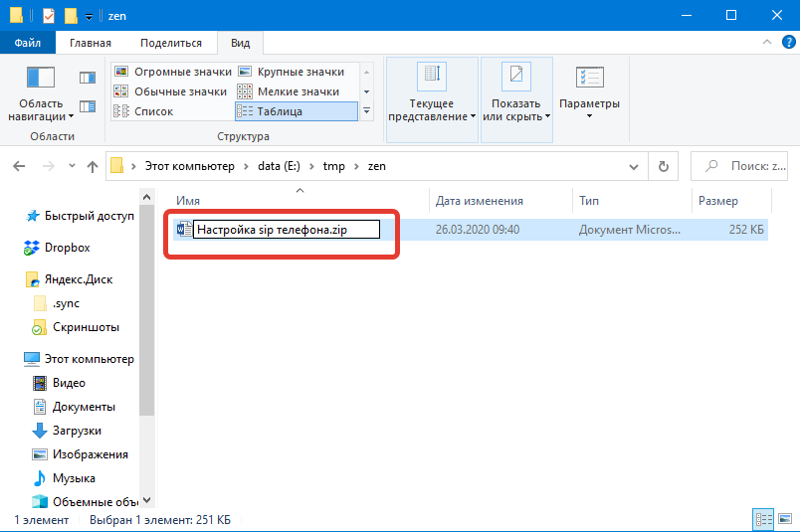This screenshot has height=532, width=800.
Task: Switch to large thumbnails via status bar icon
Action: point(785,520)
